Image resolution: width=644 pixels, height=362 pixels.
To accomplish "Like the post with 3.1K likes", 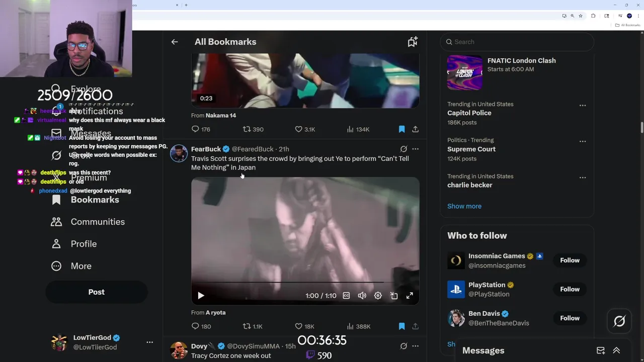I will tap(305, 129).
